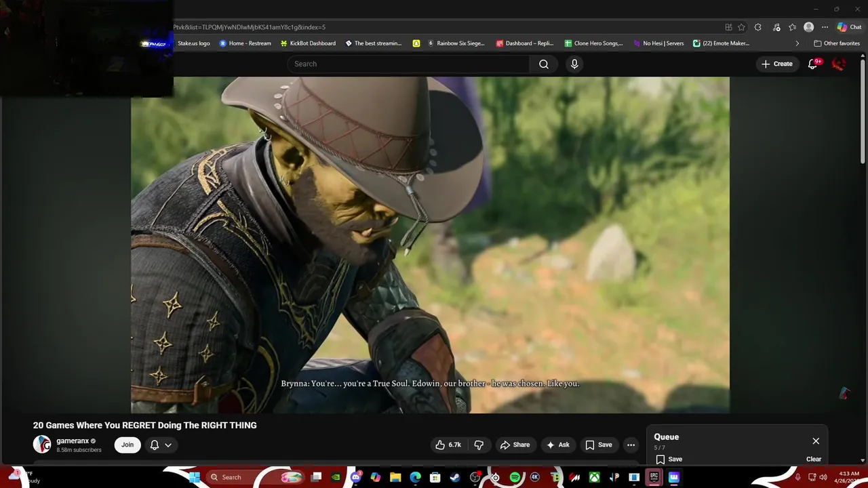
Task: Open Windows Start menu
Action: [x=194, y=477]
